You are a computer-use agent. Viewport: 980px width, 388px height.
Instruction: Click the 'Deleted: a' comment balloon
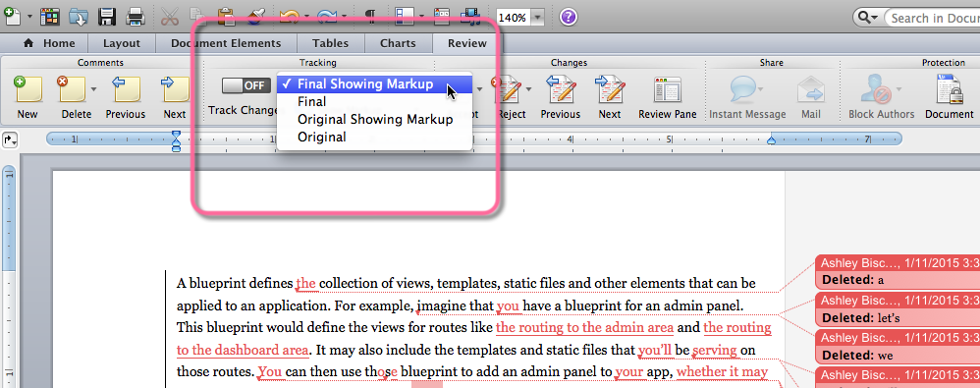[x=898, y=271]
